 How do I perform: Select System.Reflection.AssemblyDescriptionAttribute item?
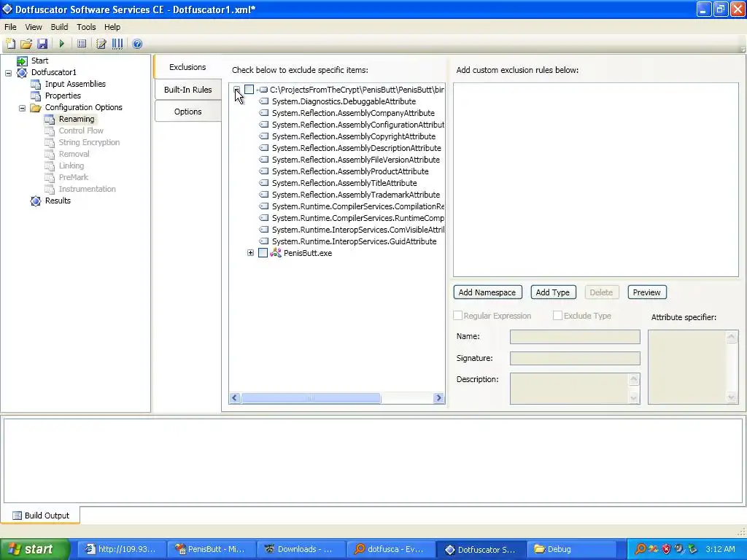tap(356, 148)
